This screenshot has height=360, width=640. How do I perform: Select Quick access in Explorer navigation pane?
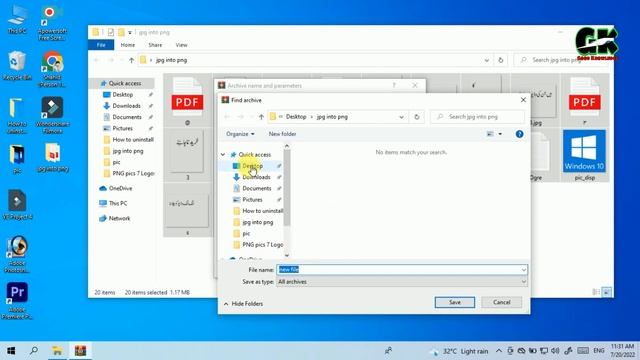click(x=124, y=83)
